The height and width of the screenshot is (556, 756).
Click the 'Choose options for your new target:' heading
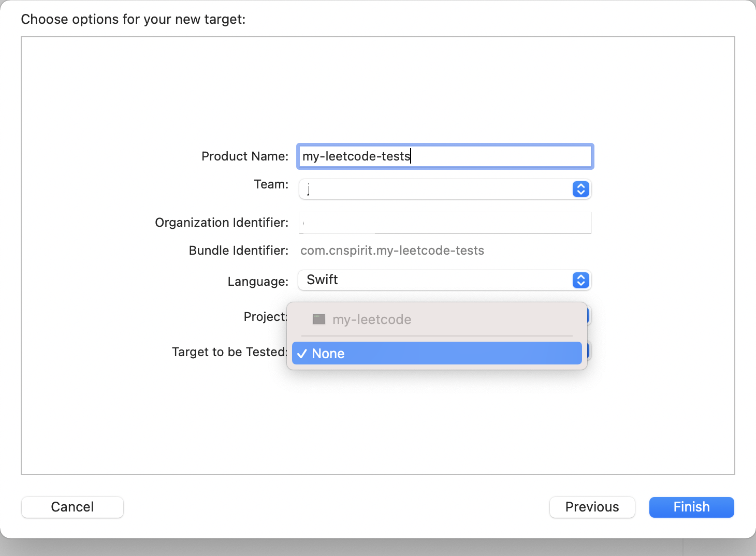(133, 19)
